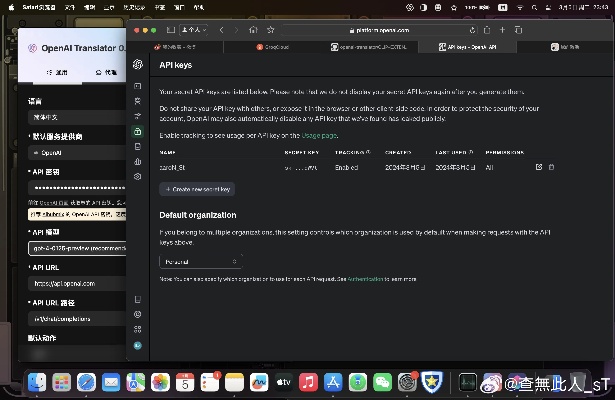
Task: Open System Settings from the Dock
Action: pyautogui.click(x=407, y=382)
